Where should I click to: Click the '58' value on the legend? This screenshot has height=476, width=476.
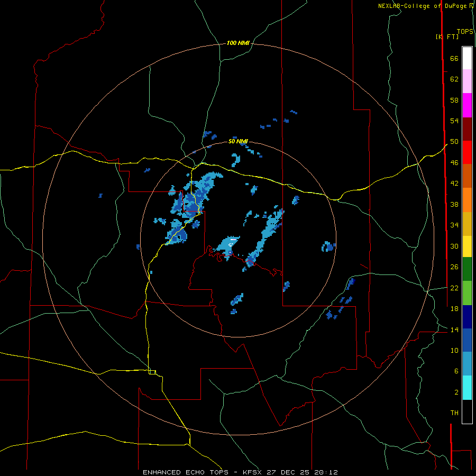(x=454, y=100)
